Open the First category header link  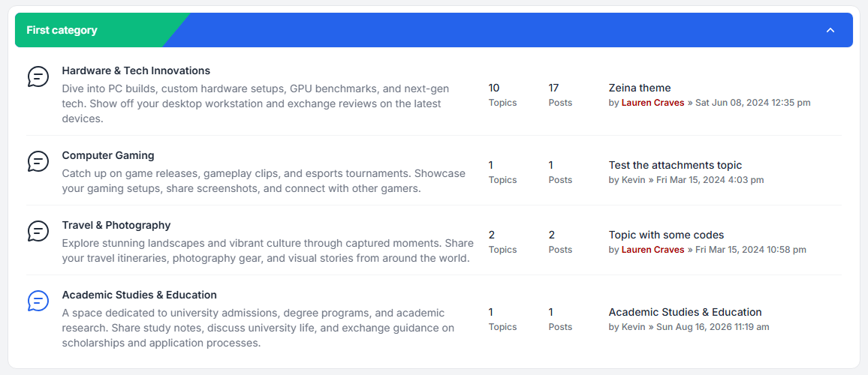coord(62,30)
